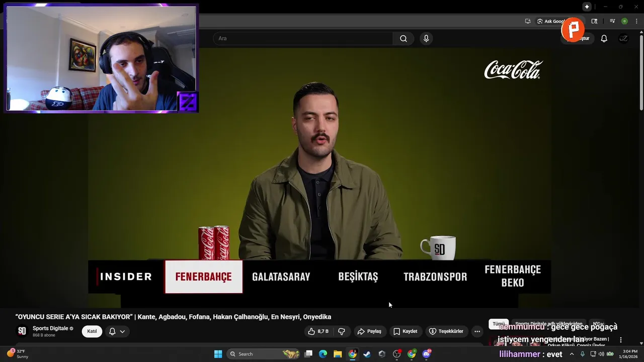The image size is (644, 362).
Task: Click the volume speaker tray icon
Action: coord(601,354)
